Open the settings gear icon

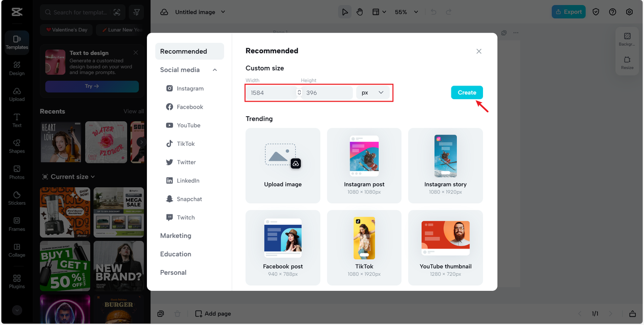(629, 12)
